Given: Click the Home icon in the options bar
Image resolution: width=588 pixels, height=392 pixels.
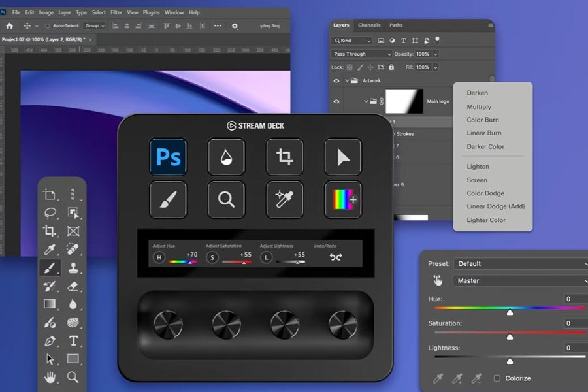Looking at the screenshot, I should (9, 26).
